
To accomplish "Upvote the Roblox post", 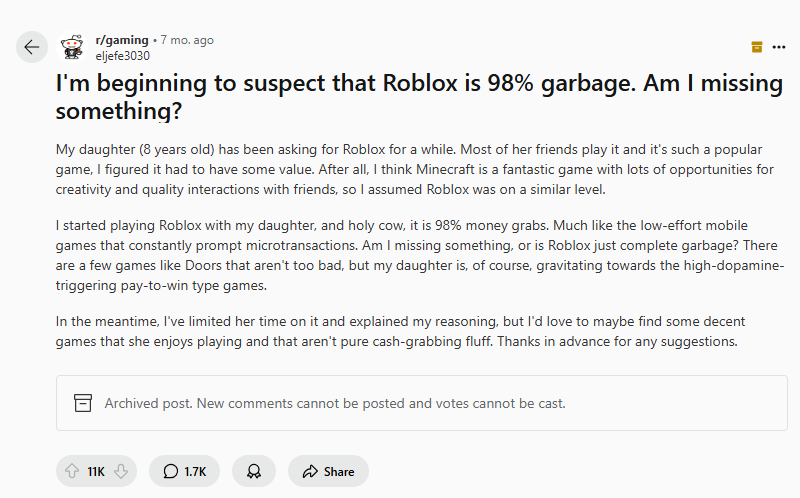I will coord(72,471).
